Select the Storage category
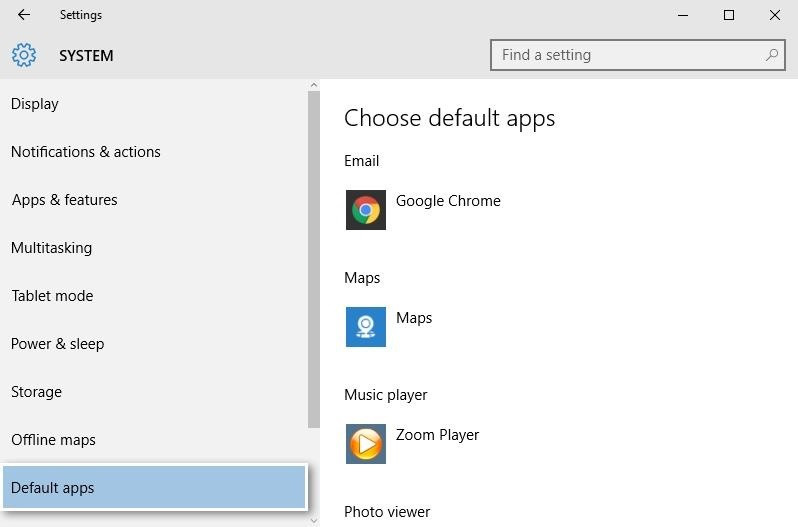Screen dimensions: 798x527 tap(37, 392)
